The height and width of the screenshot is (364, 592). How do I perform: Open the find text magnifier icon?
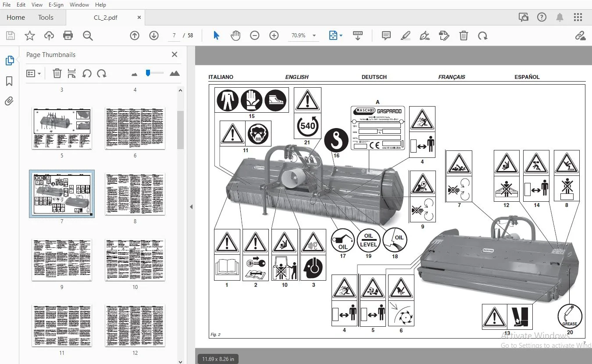pyautogui.click(x=88, y=36)
